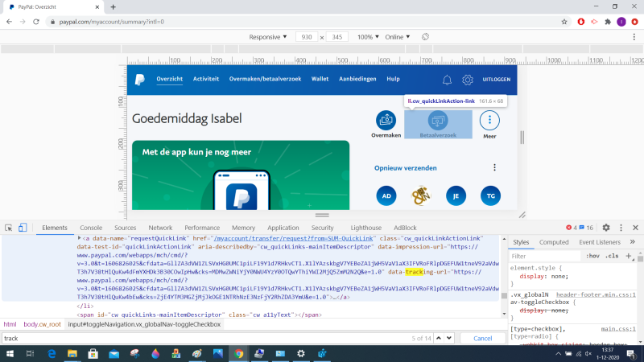The height and width of the screenshot is (362, 644).
Task: Expand the anchor requestQuickLink element node
Action: pos(79,238)
